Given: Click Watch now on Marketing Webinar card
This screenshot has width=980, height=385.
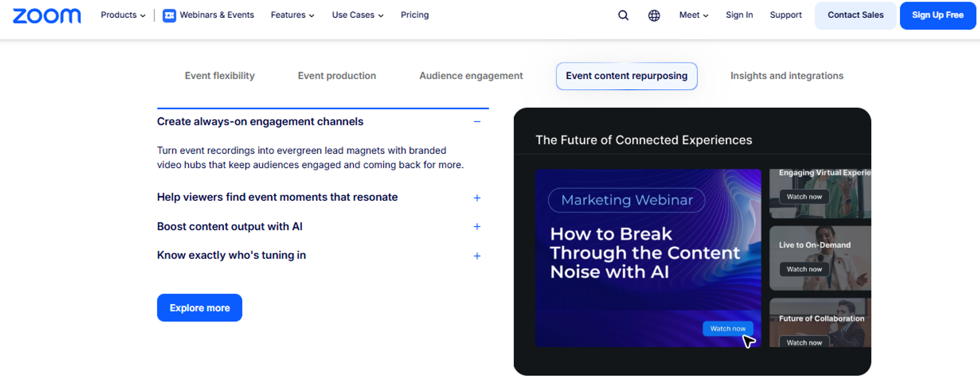Looking at the screenshot, I should tap(728, 328).
